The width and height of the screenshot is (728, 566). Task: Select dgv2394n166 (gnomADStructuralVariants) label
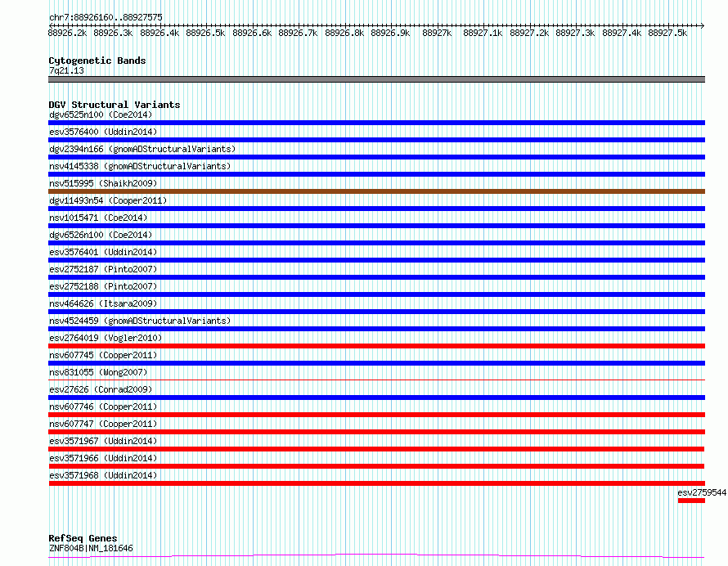[x=142, y=149]
